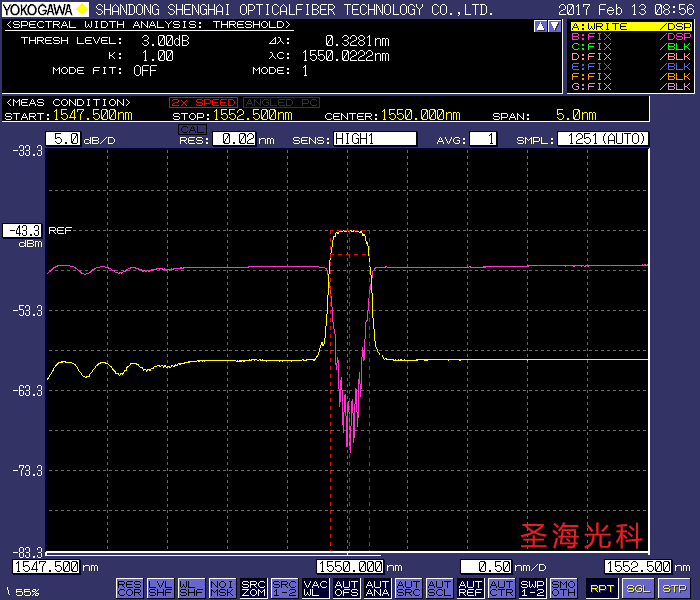
Task: Toggle the AUT OFS indicator
Action: coord(346,588)
